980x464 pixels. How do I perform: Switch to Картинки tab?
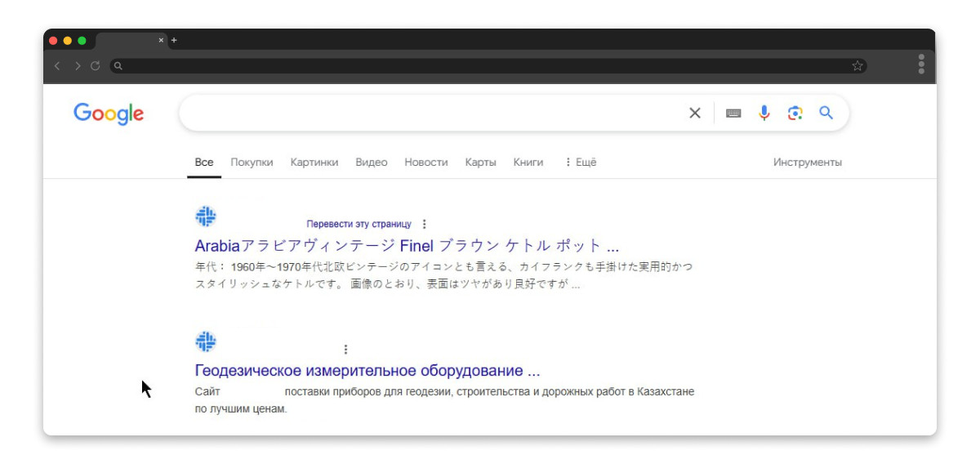point(314,163)
